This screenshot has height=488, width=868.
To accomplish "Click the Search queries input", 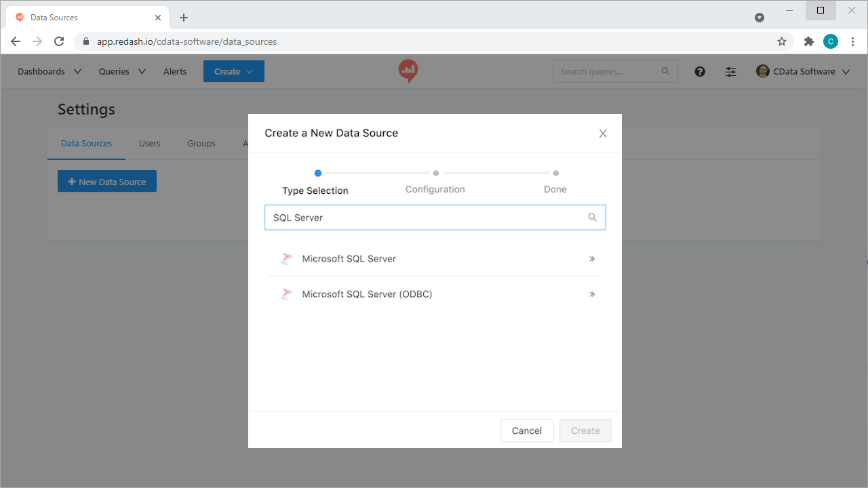I will coord(615,71).
